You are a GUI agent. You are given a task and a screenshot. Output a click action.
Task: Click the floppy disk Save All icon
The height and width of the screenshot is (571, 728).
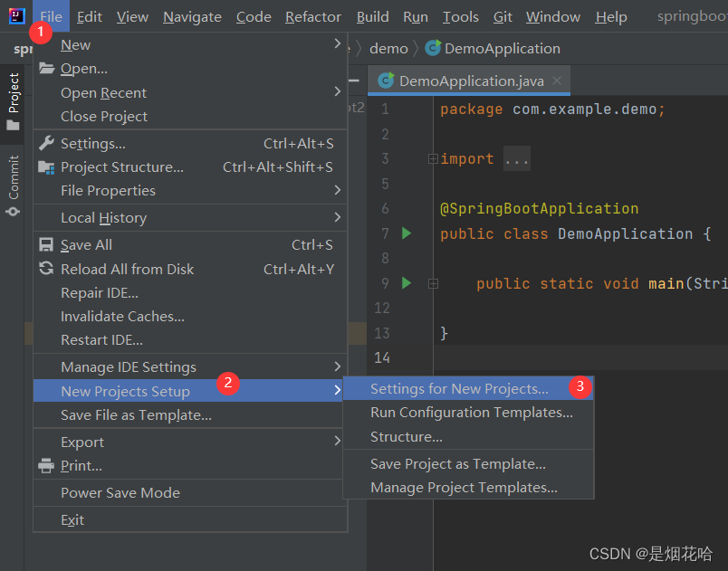(x=46, y=244)
